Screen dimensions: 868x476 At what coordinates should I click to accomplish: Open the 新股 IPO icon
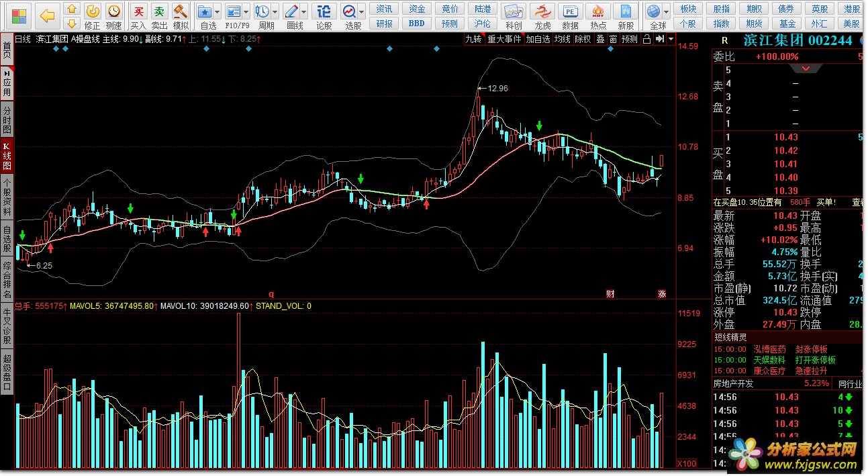(626, 12)
